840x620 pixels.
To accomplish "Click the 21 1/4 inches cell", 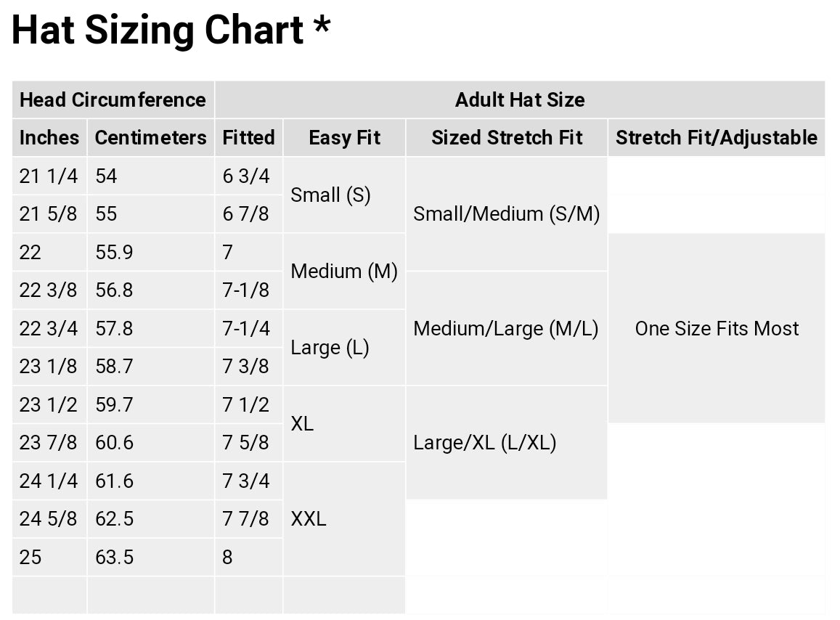I will pos(48,176).
